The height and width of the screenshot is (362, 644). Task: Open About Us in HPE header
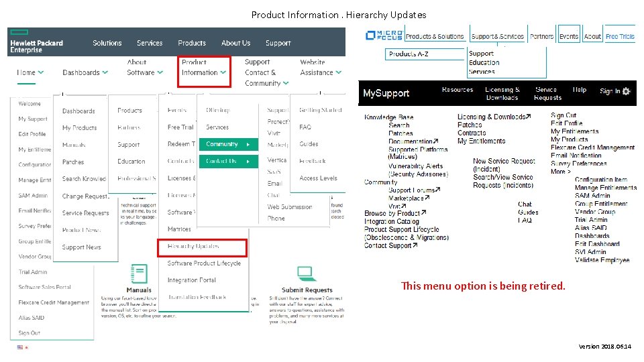click(x=235, y=43)
